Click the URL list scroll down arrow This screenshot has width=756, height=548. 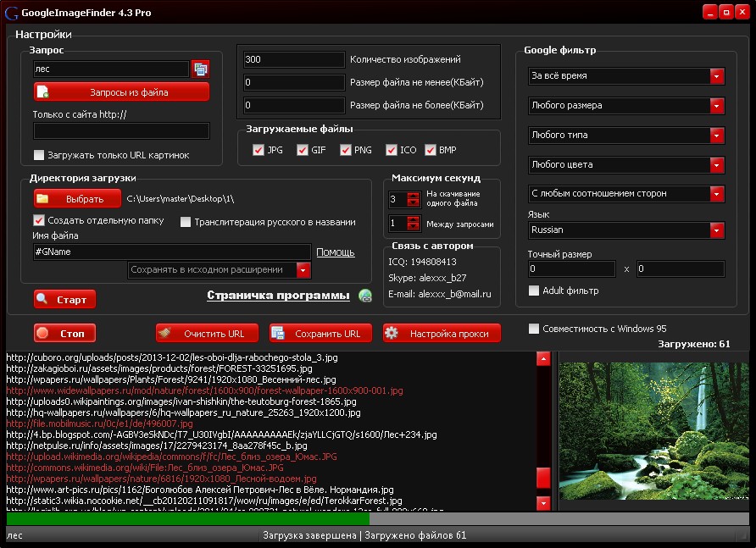coord(543,503)
